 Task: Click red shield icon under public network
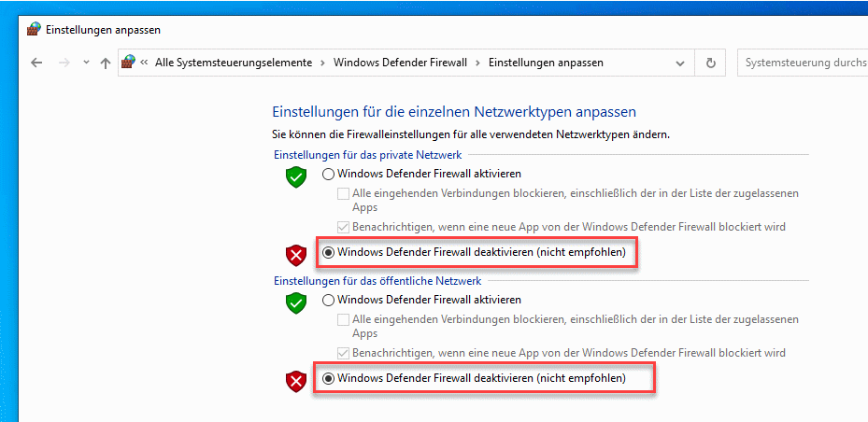click(296, 380)
